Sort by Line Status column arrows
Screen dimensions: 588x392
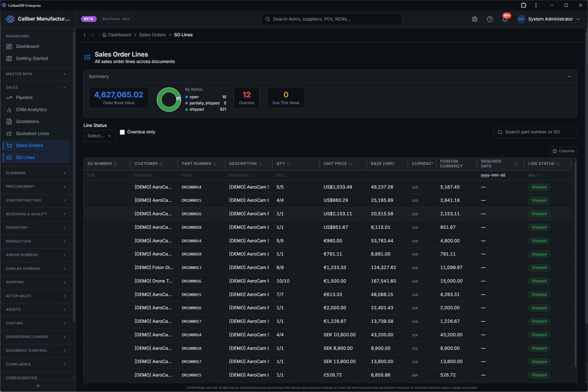click(558, 164)
